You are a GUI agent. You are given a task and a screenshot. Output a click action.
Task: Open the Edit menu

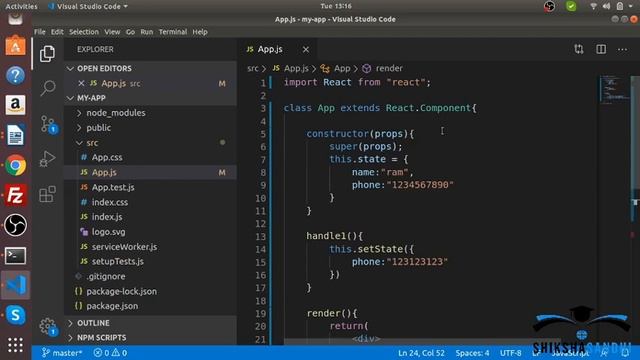click(57, 32)
